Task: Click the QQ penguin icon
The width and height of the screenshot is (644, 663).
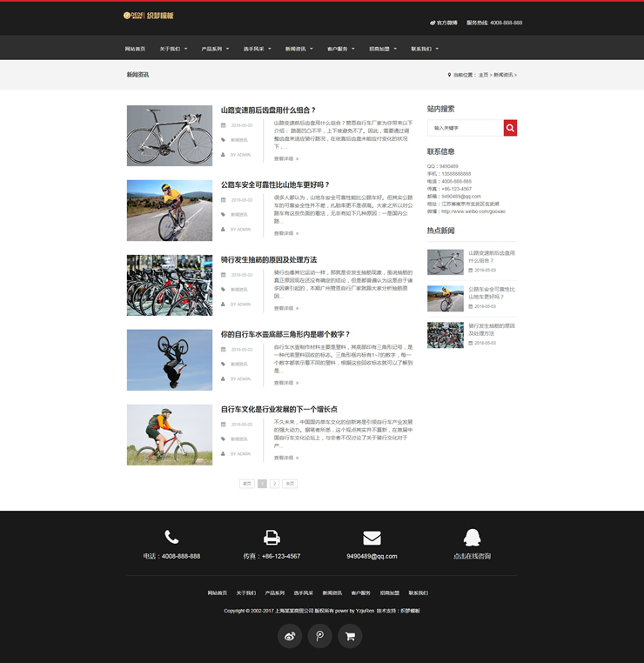Action: tap(472, 538)
